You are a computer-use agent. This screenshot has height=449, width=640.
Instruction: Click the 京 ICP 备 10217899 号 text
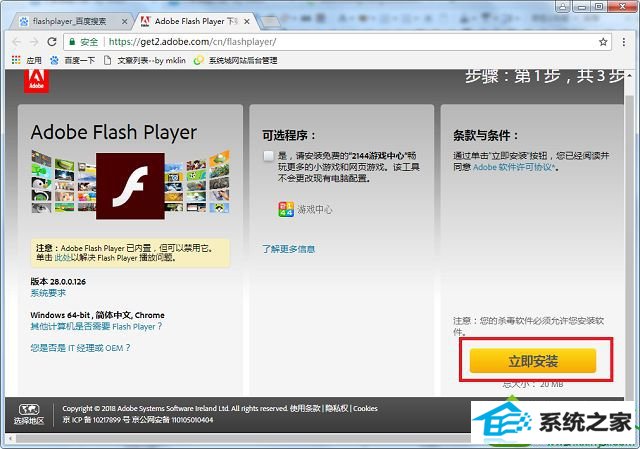click(96, 420)
